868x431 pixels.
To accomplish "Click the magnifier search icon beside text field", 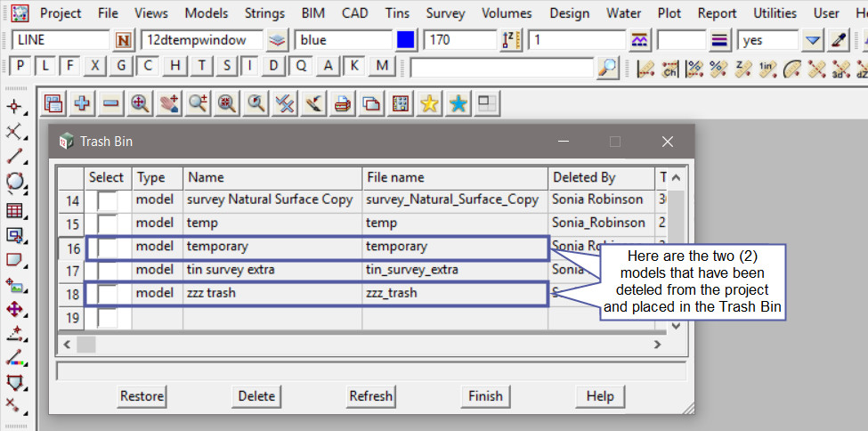I will (x=607, y=67).
